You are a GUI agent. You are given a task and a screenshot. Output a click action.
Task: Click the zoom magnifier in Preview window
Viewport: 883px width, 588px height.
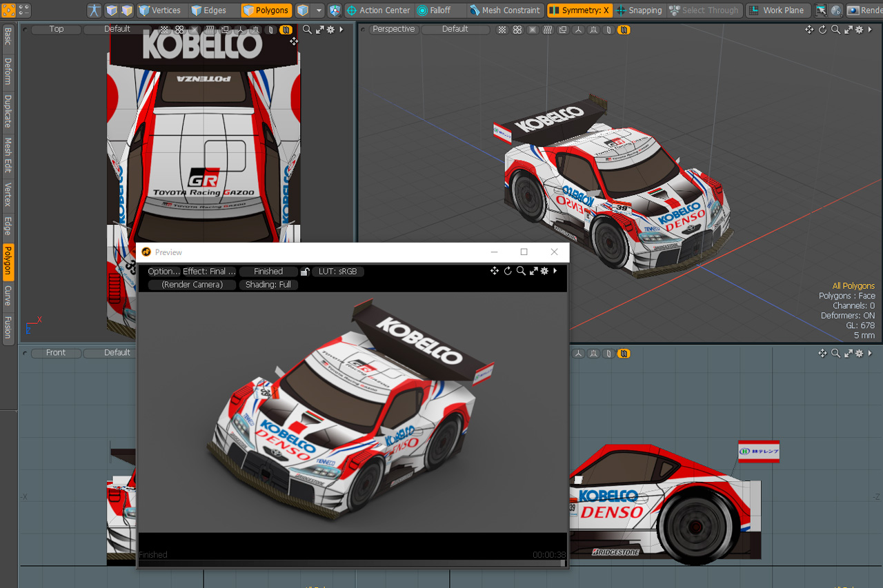coord(521,271)
